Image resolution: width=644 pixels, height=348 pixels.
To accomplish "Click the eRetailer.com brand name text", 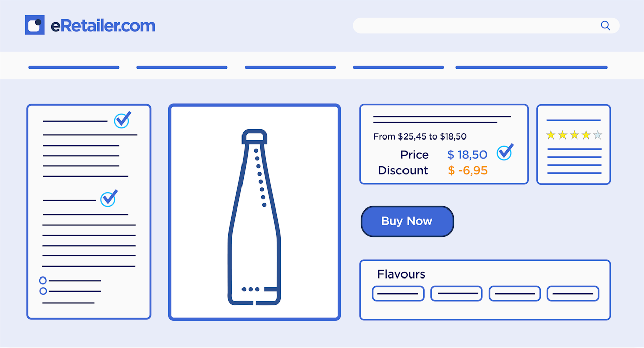I will click(x=103, y=26).
